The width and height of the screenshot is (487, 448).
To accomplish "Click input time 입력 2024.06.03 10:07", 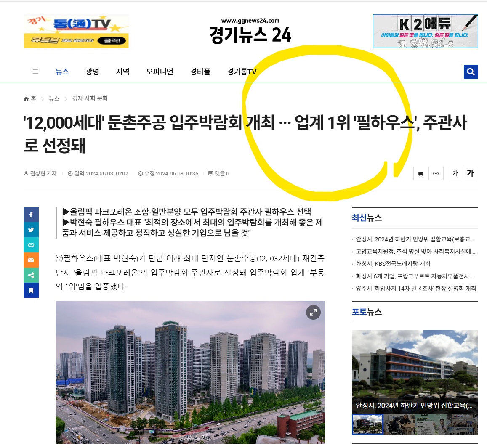I will click(x=98, y=174).
